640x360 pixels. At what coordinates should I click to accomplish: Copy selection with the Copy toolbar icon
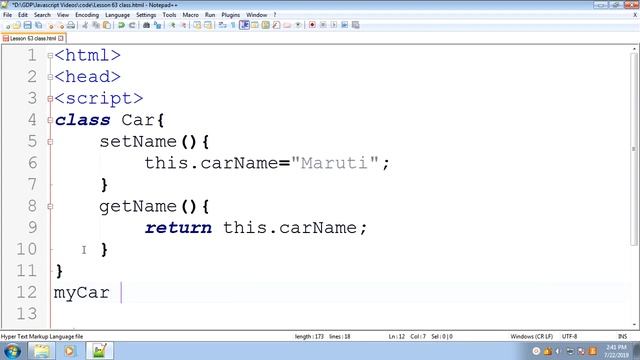tap(96, 25)
